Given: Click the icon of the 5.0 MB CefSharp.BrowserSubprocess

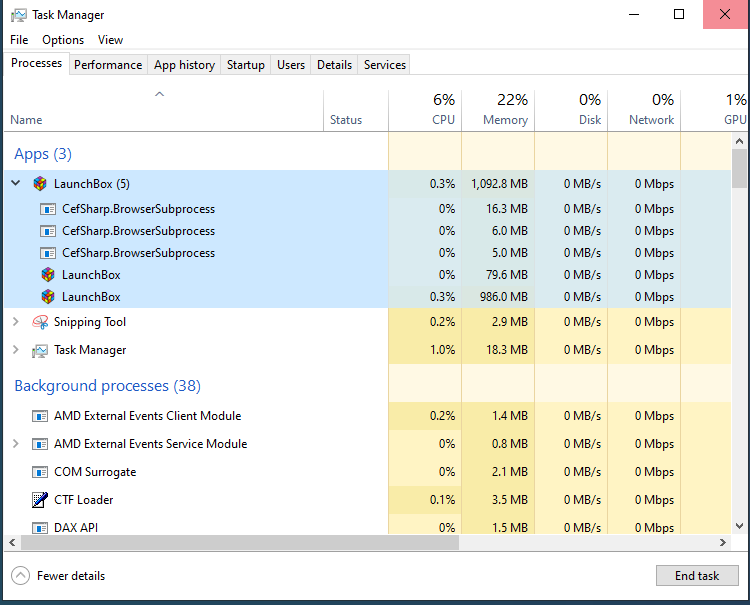Looking at the screenshot, I should (48, 253).
